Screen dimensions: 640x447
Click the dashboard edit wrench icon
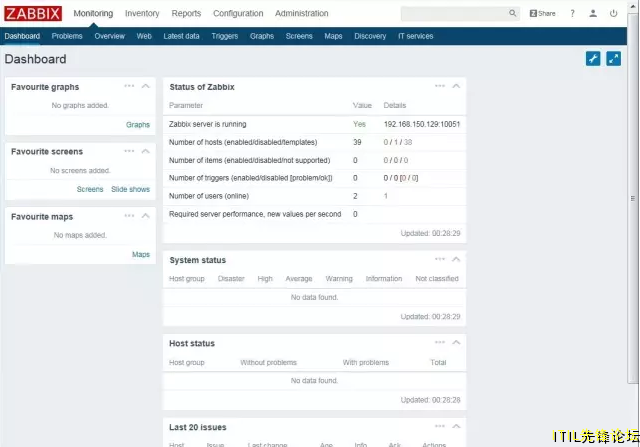tap(593, 59)
